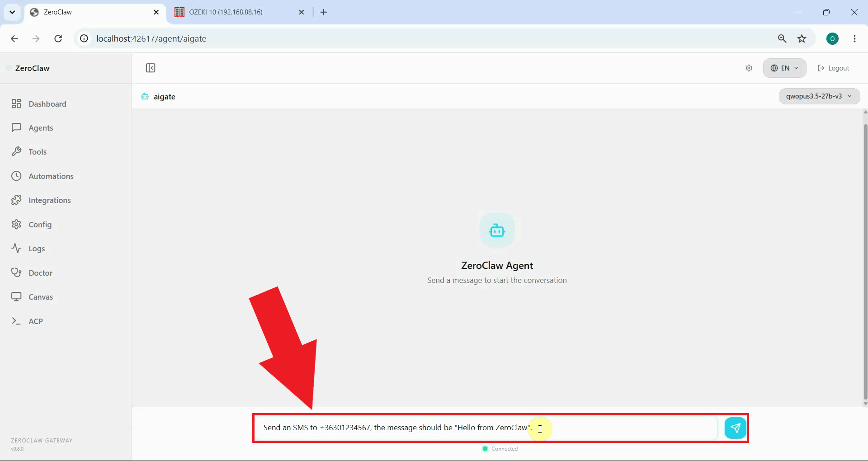Viewport: 868px width, 461px height.
Task: Open browser zoom magnifier icon
Action: (782, 38)
